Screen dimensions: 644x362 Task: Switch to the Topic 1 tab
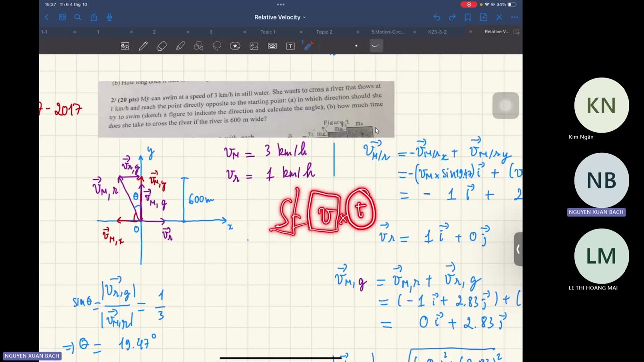[x=268, y=32]
